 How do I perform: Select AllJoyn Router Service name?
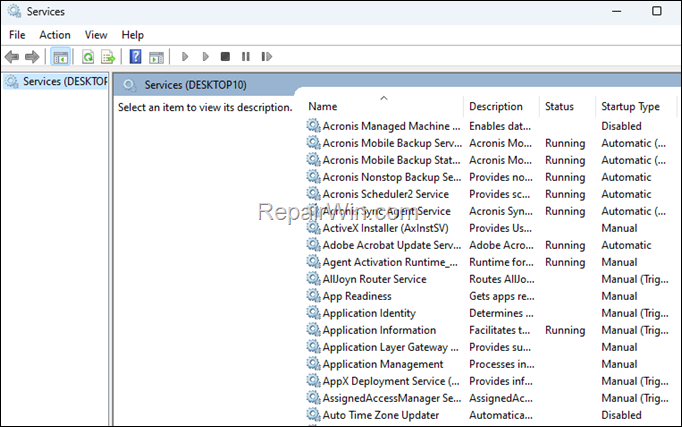coord(374,279)
